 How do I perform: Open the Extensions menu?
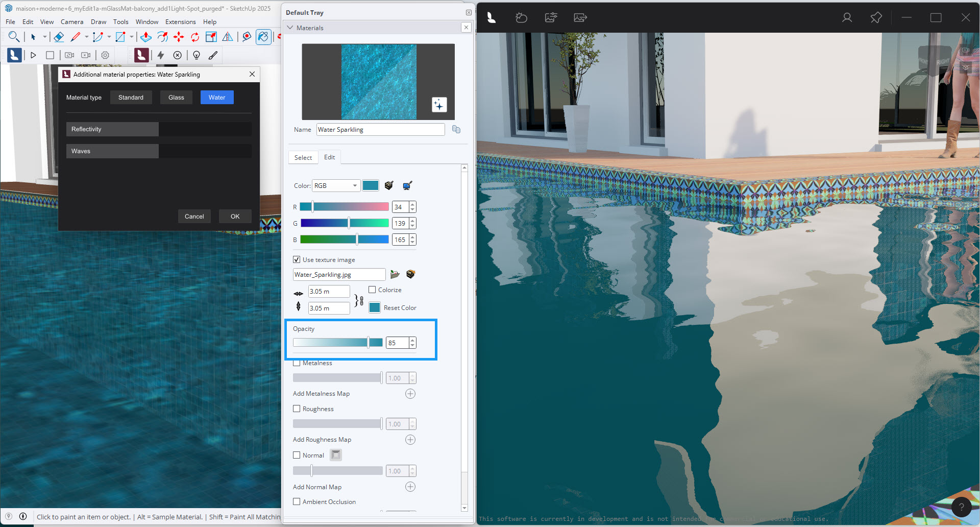180,21
